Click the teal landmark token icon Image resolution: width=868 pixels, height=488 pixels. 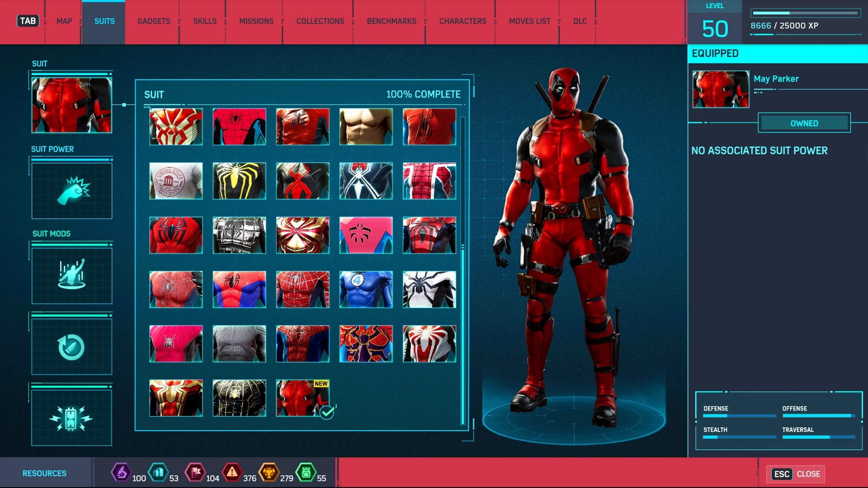click(158, 473)
